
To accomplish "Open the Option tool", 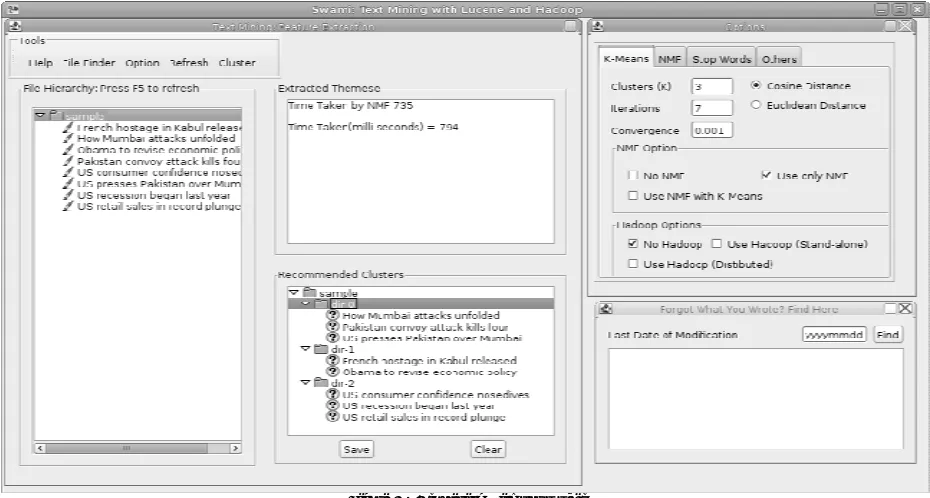I will (x=142, y=63).
